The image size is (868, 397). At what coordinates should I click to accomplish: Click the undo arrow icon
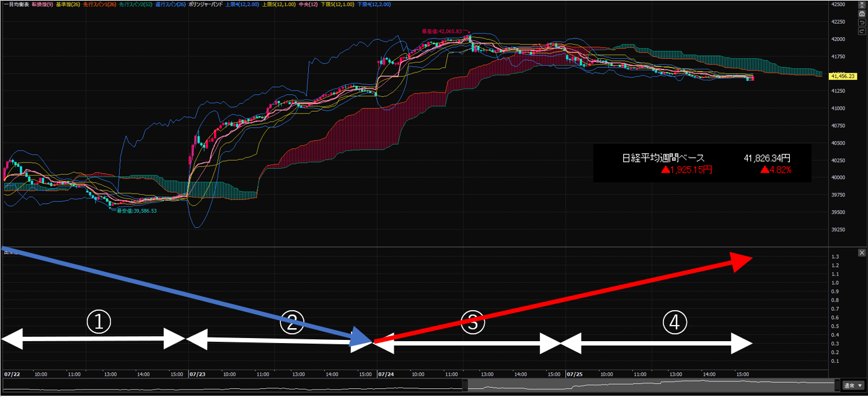click(861, 22)
